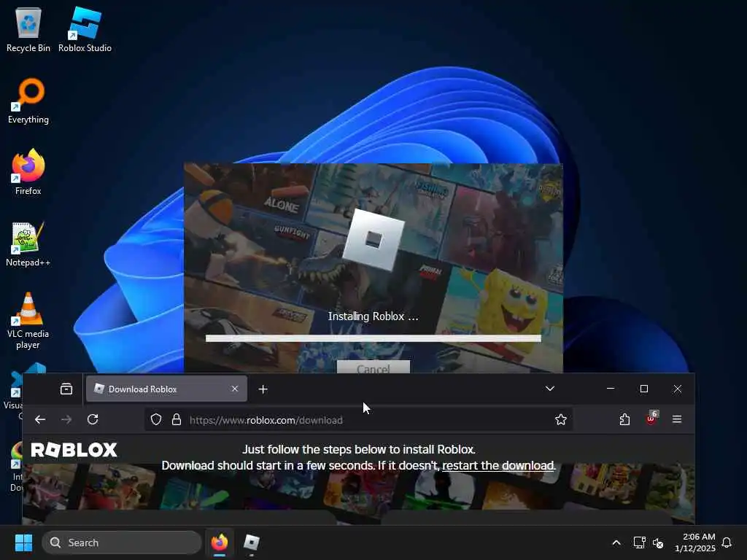Select the Download Roblox tab
Screen dimensions: 747x560
pyautogui.click(x=166, y=389)
